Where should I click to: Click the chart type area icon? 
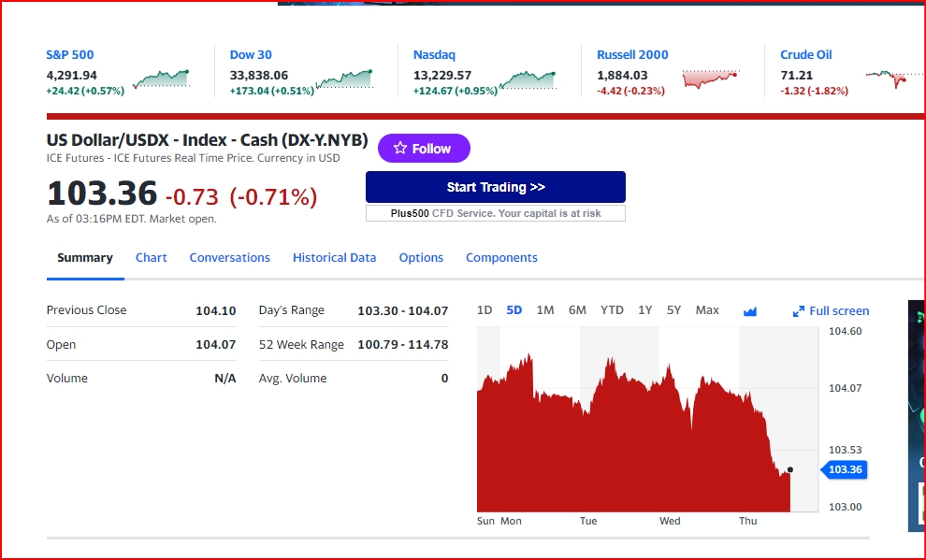(750, 311)
